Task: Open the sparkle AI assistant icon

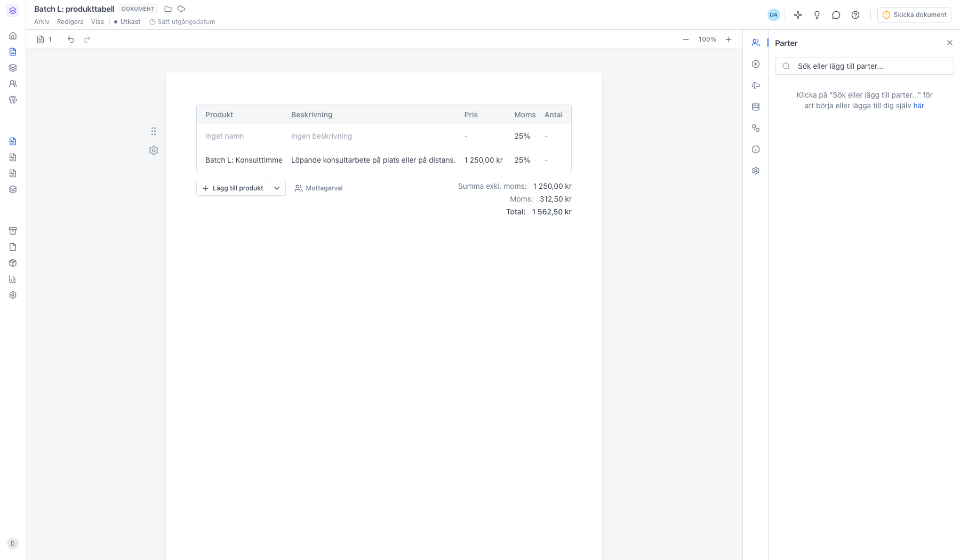Action: (798, 15)
